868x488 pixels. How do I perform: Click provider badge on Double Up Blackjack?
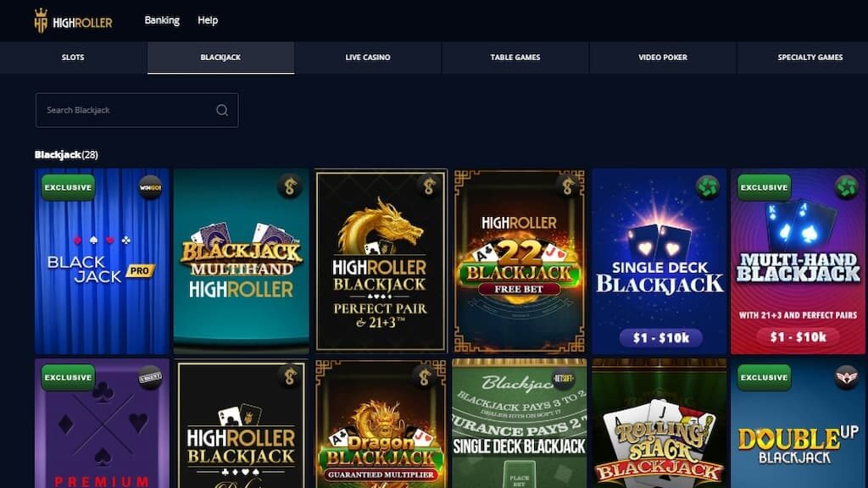(847, 378)
